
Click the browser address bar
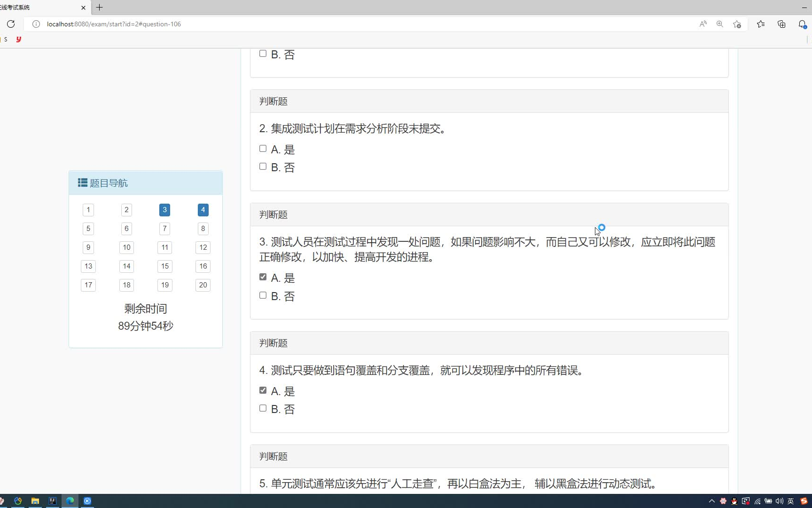click(x=188, y=24)
